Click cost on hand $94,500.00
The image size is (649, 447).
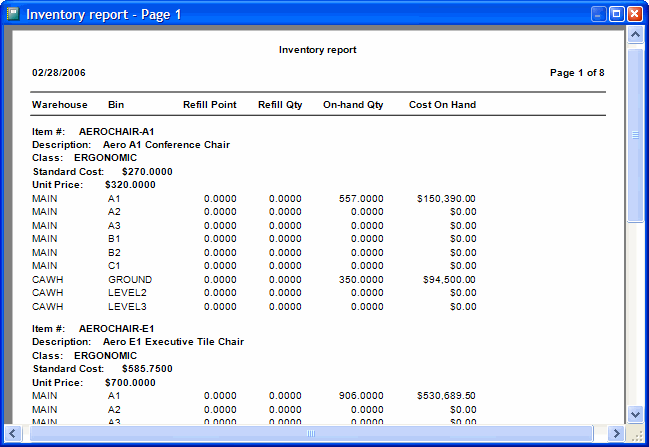(x=449, y=280)
